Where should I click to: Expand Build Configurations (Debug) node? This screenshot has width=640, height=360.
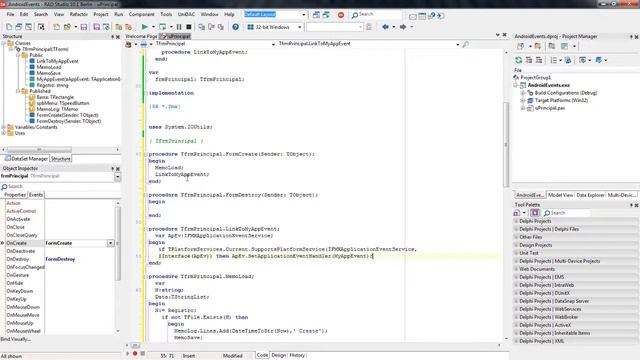pos(523,93)
